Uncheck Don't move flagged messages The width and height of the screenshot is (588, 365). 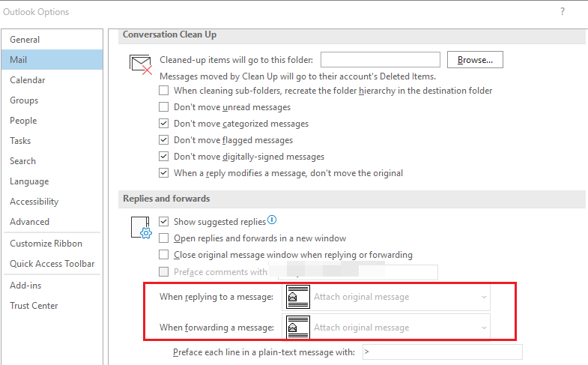click(x=163, y=140)
